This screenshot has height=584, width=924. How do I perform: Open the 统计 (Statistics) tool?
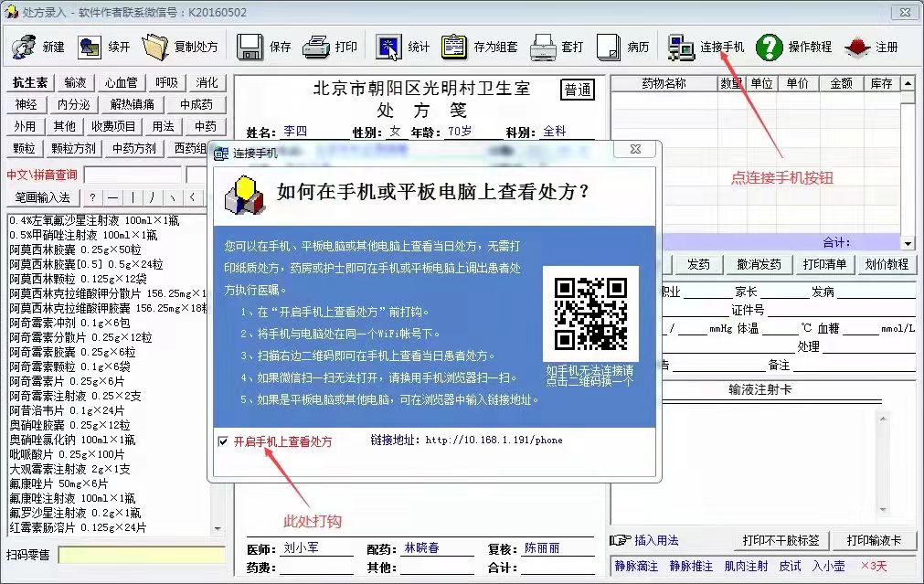pos(389,47)
